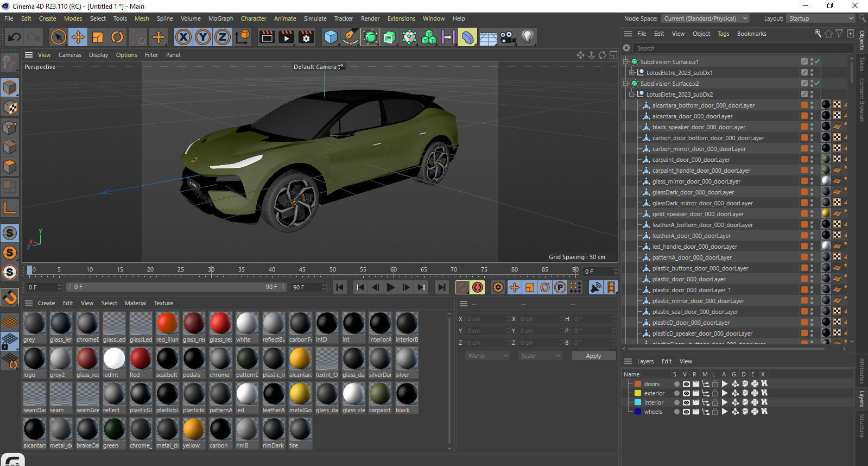Open Object Manager hamburger menu
The width and height of the screenshot is (868, 466).
click(x=628, y=34)
